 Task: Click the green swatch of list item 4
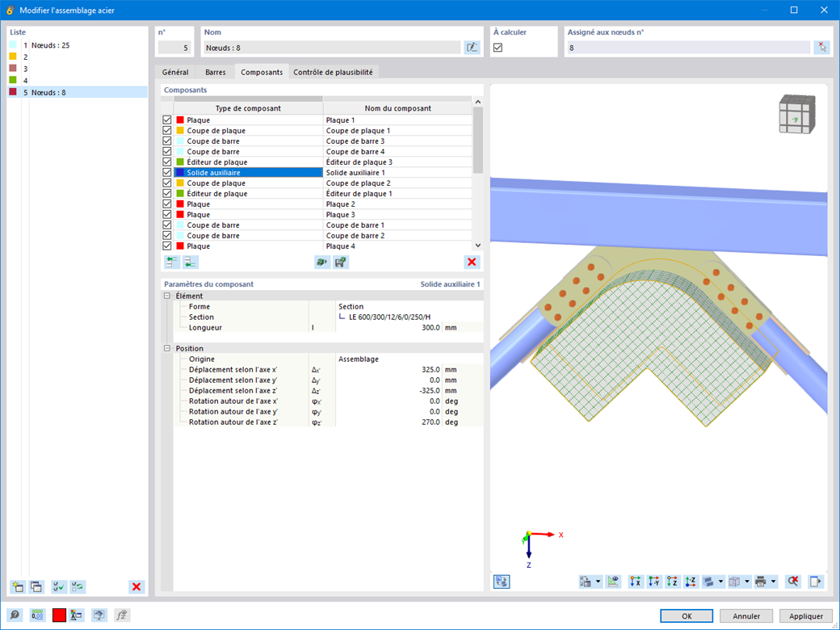tap(13, 80)
